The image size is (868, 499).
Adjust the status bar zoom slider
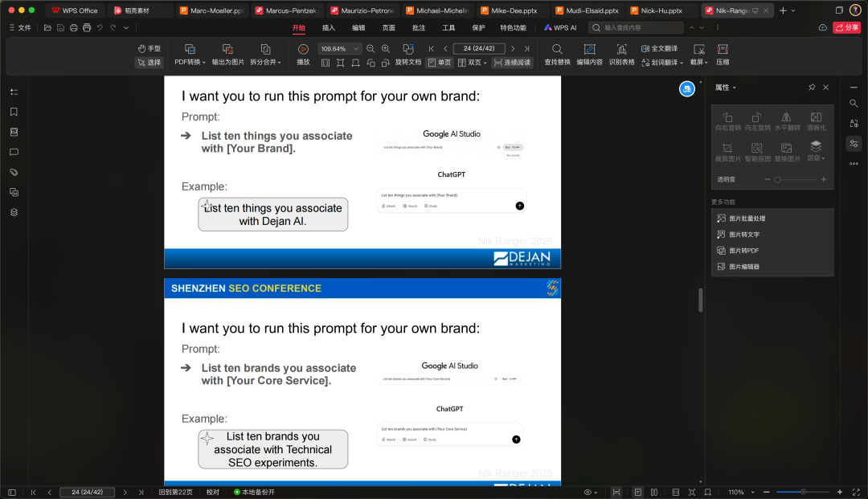coord(803,492)
